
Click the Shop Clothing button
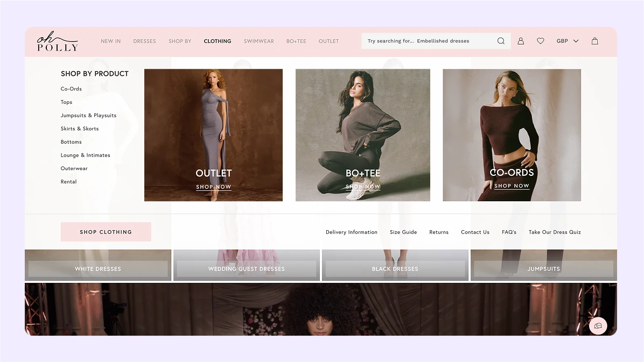tap(106, 232)
